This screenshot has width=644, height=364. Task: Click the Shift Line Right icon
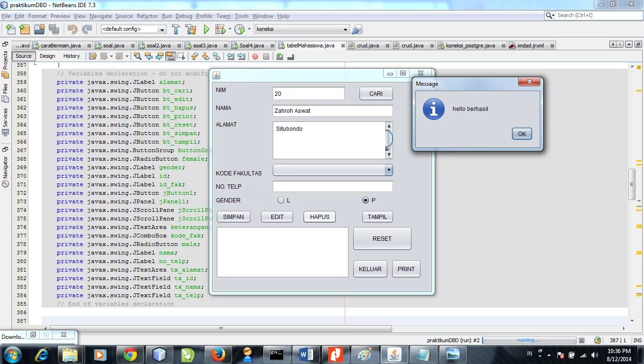coord(241,56)
